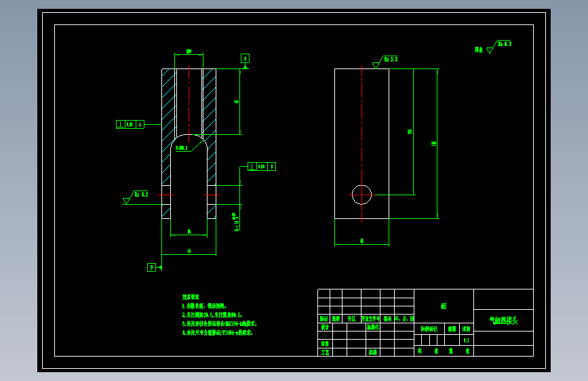Click the 阶段标记 title block cell
Viewport: 588px width, 381px height.
429,329
